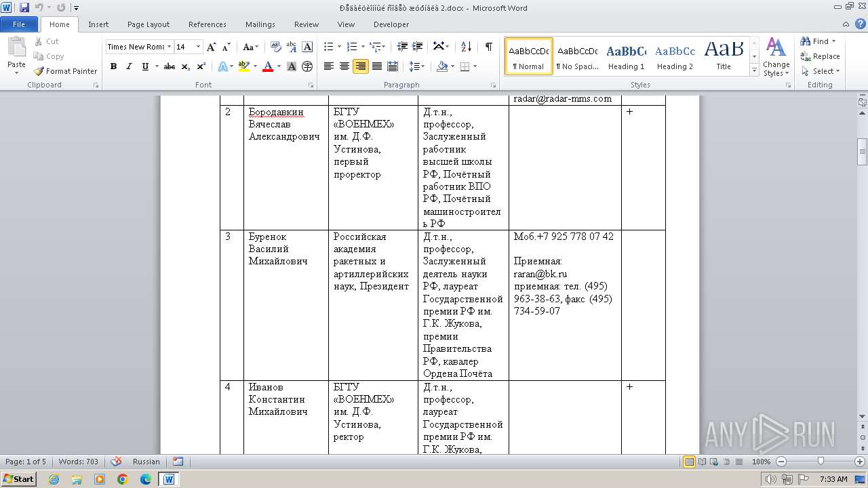Toggle Subscript formatting
Viewport: 868px width, 488px height.
click(x=186, y=66)
